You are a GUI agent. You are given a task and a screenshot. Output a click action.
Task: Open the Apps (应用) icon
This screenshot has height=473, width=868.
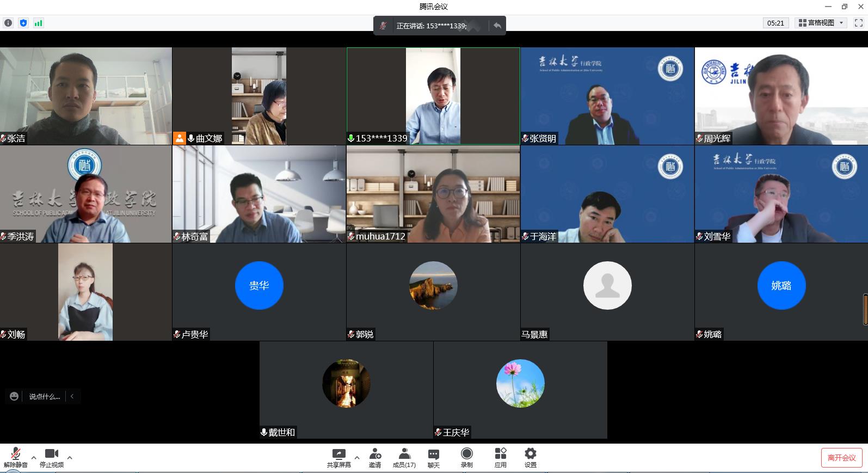pyautogui.click(x=500, y=457)
